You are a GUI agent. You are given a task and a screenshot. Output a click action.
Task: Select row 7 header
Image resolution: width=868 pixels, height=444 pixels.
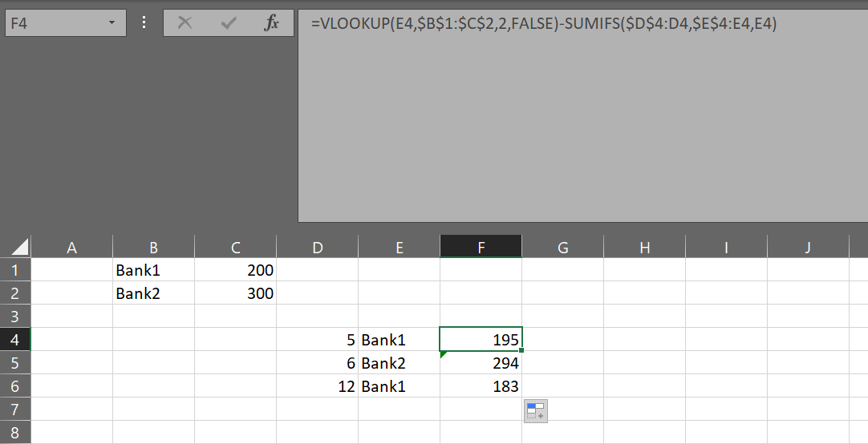(x=15, y=410)
